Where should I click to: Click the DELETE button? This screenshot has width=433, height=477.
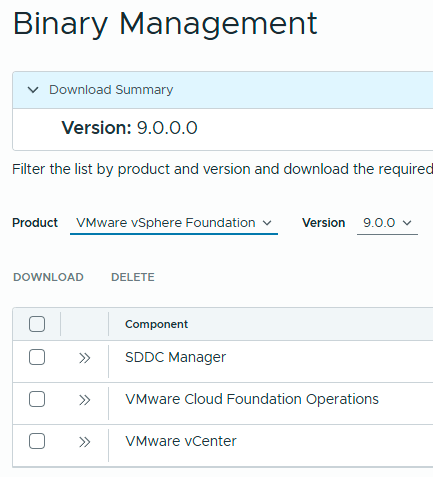pos(133,277)
